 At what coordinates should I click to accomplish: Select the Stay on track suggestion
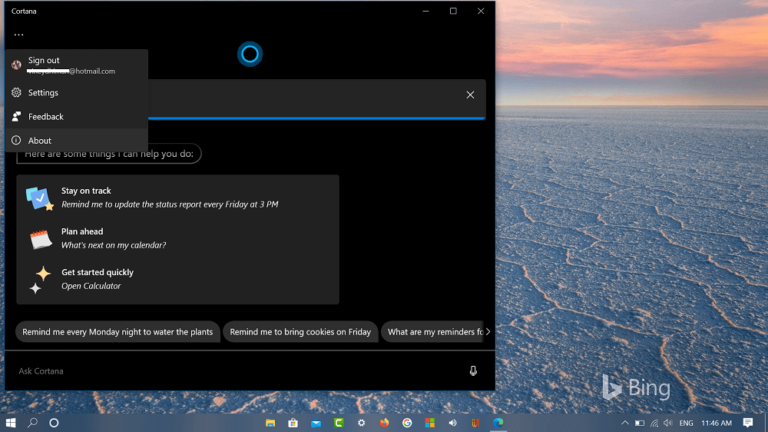coord(177,197)
